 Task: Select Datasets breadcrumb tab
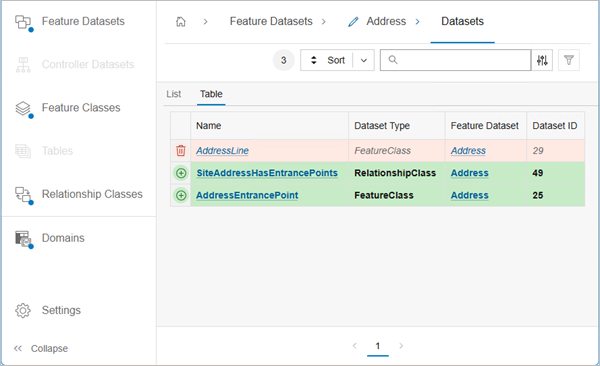click(462, 21)
